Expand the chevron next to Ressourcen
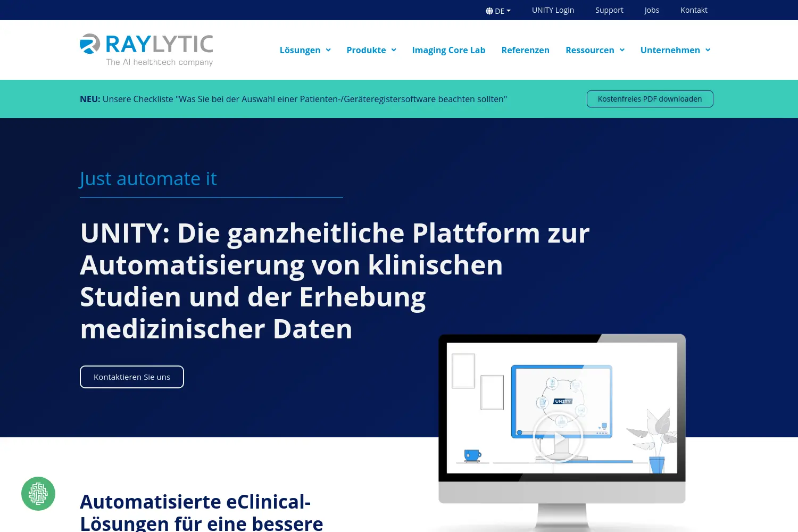The image size is (798, 532). [x=622, y=50]
